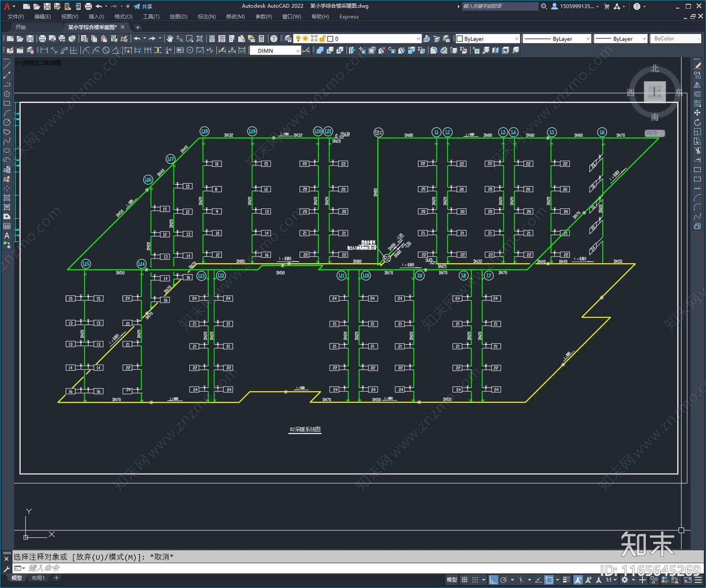The width and height of the screenshot is (706, 588).
Task: Toggle lineweight display in status bar
Action: pos(567,580)
